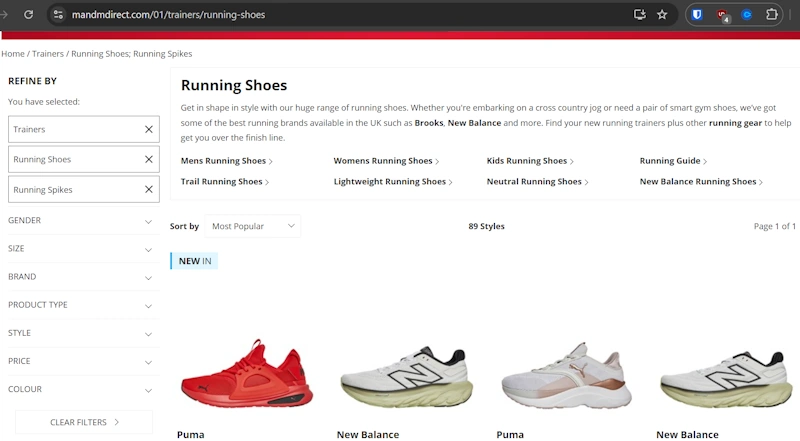Click the install app icon in address bar
Viewport: 800px width, 441px height.
[x=640, y=14]
